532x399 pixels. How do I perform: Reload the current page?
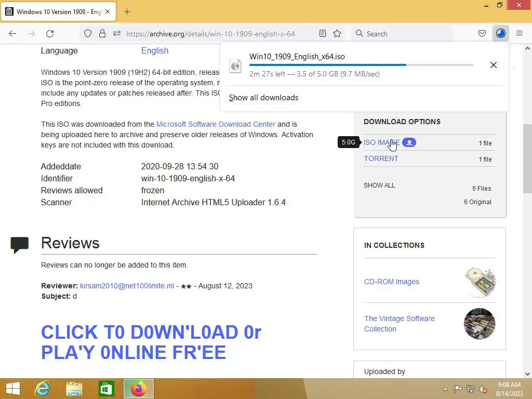[x=50, y=34]
